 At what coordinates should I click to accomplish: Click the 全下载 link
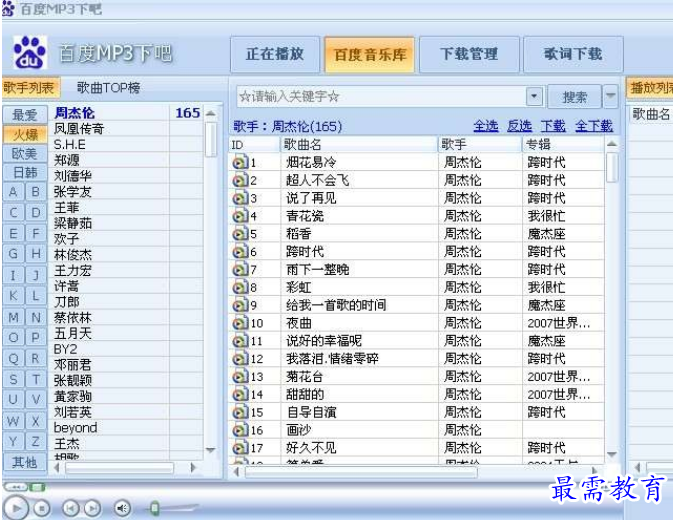pos(594,126)
